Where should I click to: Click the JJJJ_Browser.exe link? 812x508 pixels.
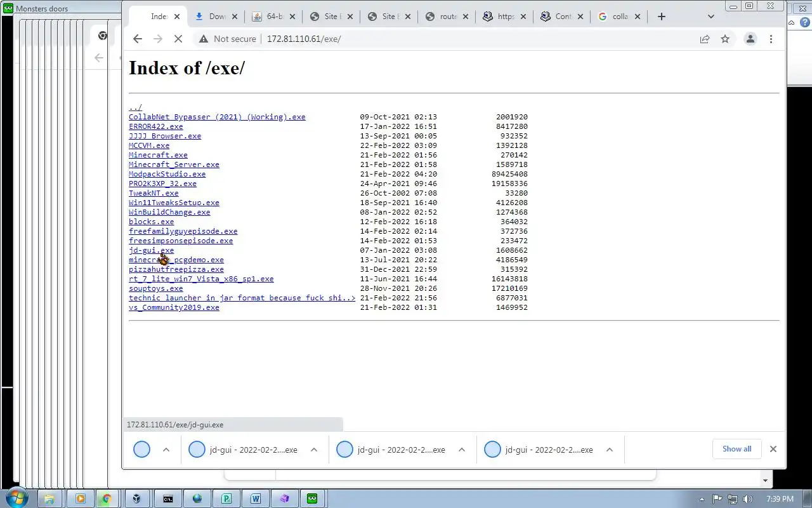[x=165, y=136]
